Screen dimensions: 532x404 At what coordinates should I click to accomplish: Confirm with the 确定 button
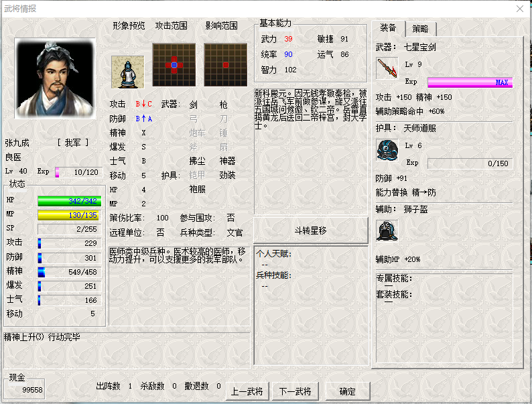pos(347,391)
